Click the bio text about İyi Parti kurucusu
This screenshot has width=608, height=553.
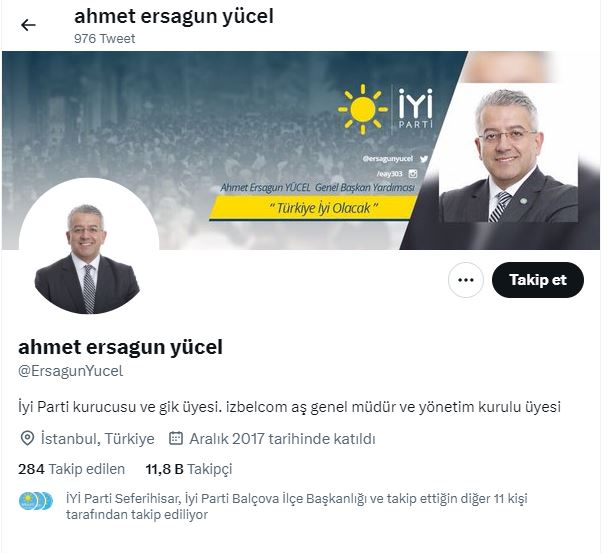click(x=289, y=407)
